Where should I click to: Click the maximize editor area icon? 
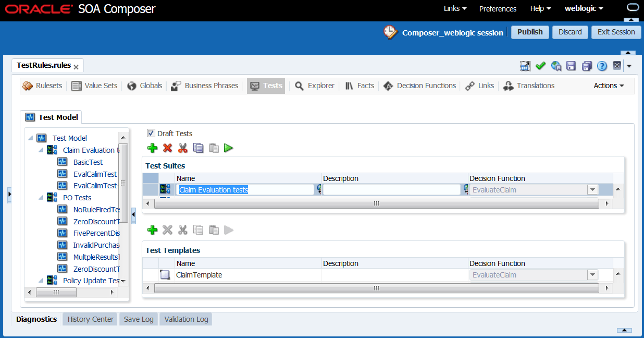[525, 66]
